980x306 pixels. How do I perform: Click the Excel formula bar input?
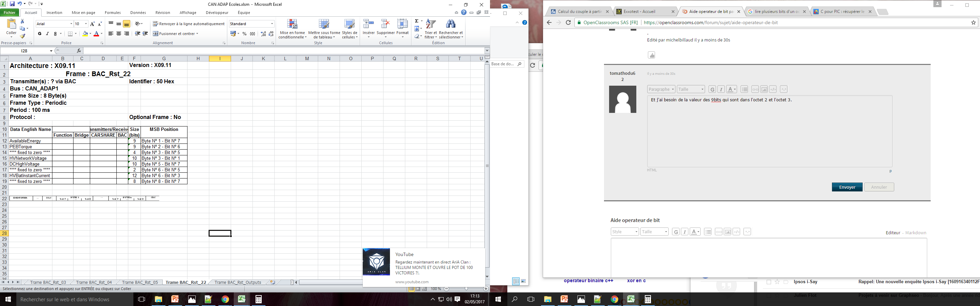coord(281,51)
